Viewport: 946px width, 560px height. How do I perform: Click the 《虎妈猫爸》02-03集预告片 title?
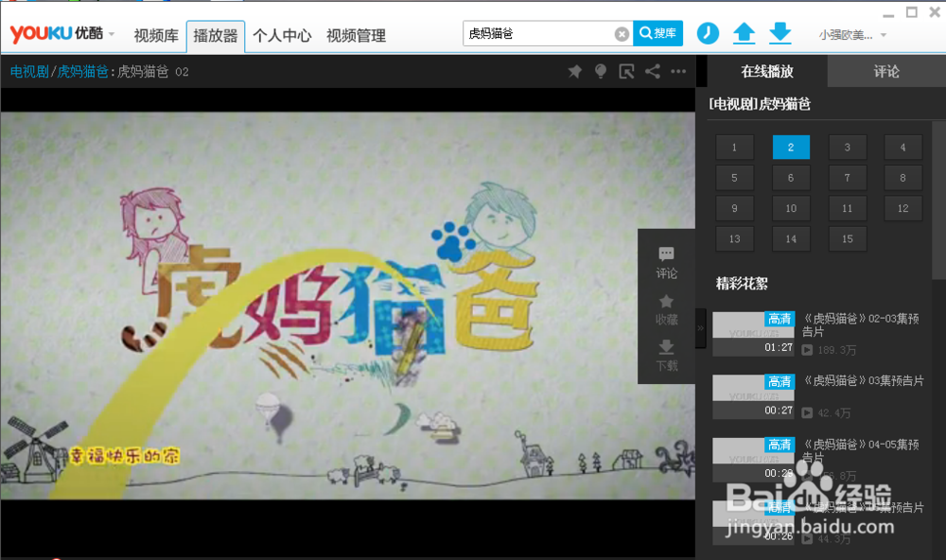pos(860,324)
